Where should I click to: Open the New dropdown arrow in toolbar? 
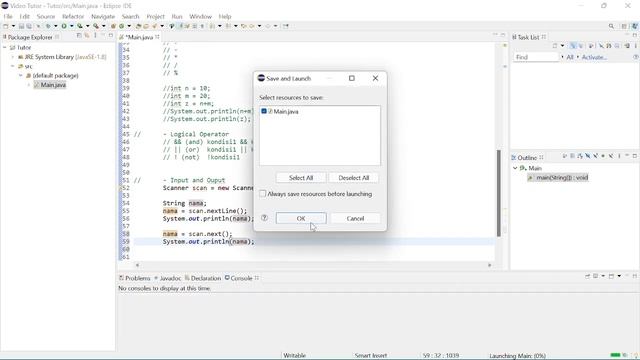[13, 26]
